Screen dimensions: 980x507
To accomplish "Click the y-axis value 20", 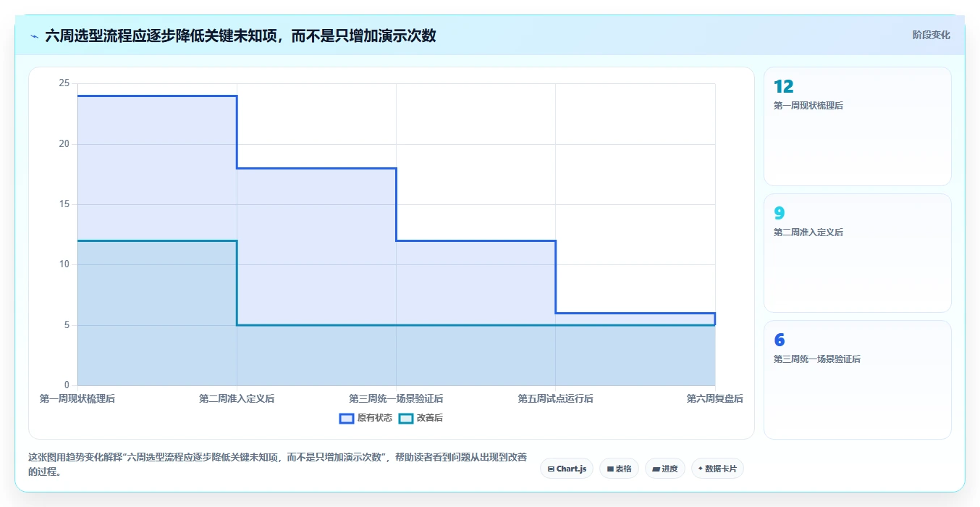I will [x=64, y=144].
